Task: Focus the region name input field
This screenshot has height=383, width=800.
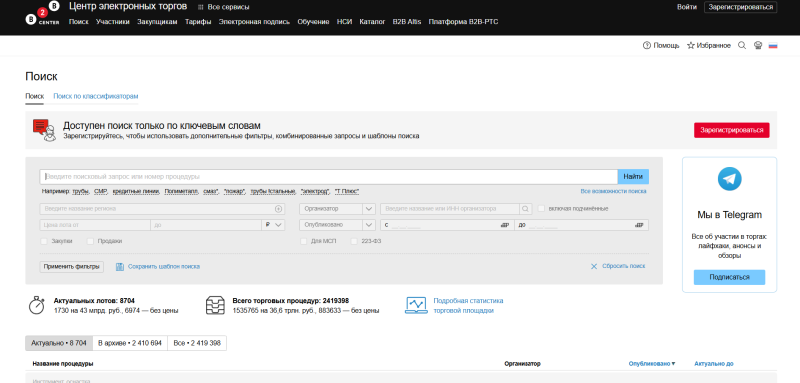Action: (162, 209)
